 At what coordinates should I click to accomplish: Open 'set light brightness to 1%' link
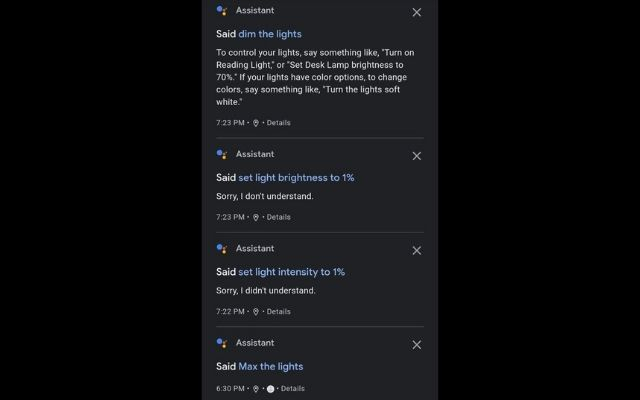[x=296, y=177]
